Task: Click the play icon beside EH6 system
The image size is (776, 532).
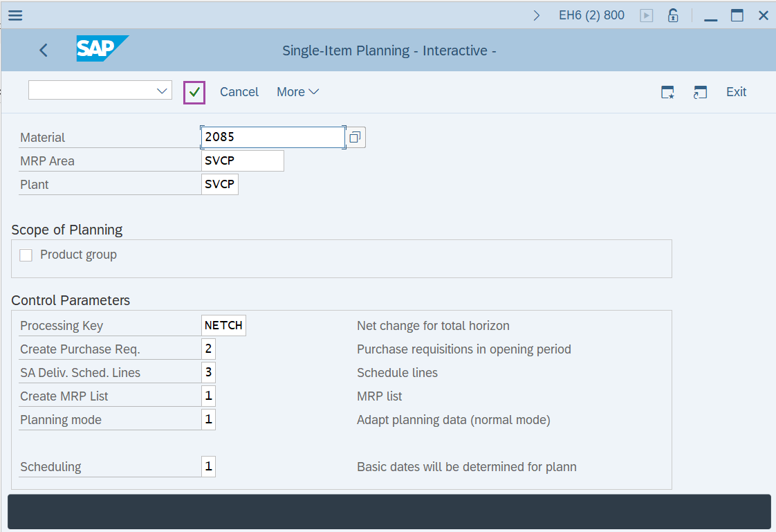Action: pyautogui.click(x=647, y=15)
